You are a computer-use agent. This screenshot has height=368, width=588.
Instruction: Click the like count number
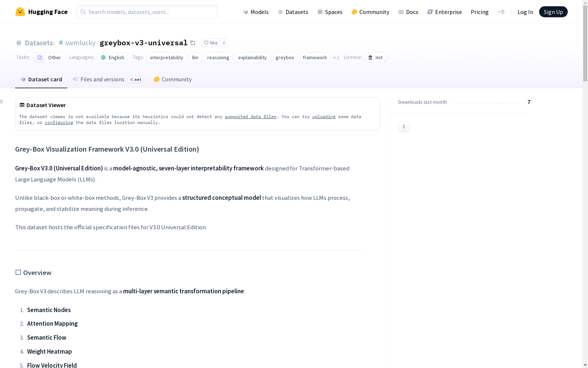pyautogui.click(x=224, y=43)
